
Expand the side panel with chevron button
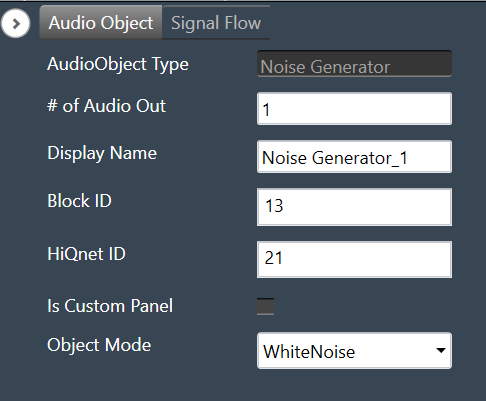[x=15, y=24]
